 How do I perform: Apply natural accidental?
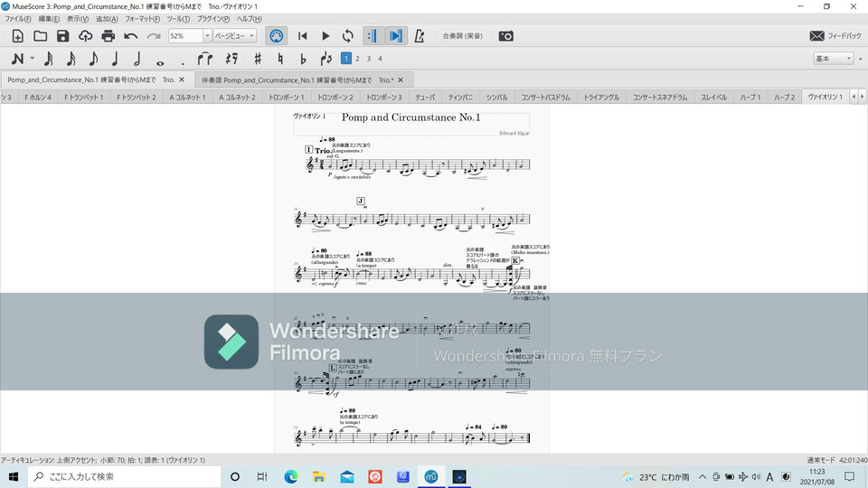(x=280, y=59)
